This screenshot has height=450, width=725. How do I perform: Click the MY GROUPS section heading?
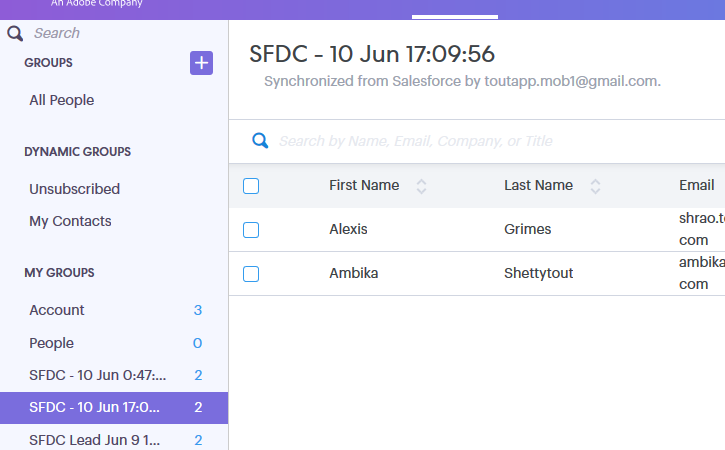point(59,273)
